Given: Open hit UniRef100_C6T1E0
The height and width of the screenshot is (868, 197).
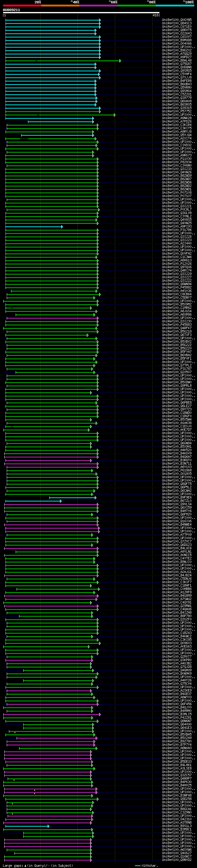Looking at the screenshot, I should click(177, 26).
